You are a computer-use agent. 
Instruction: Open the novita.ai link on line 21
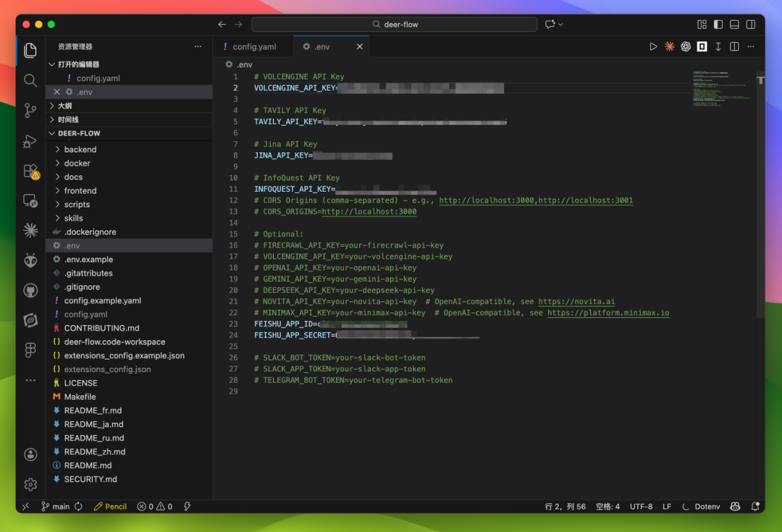(x=576, y=302)
